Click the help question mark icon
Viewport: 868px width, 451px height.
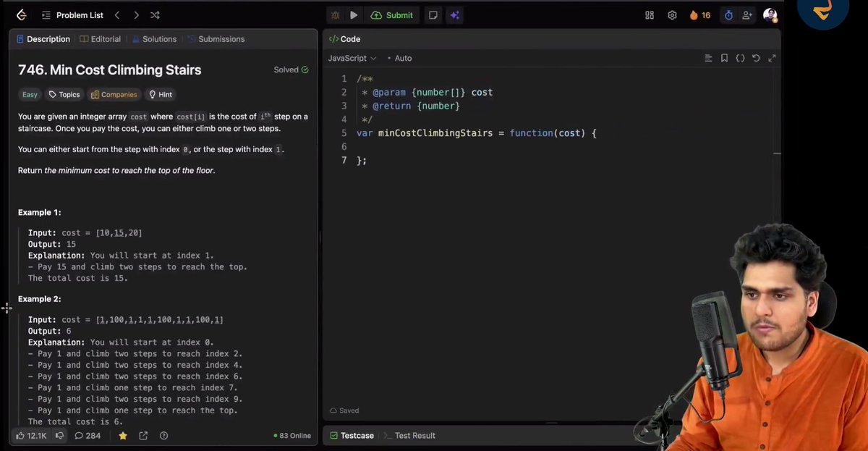(x=163, y=436)
